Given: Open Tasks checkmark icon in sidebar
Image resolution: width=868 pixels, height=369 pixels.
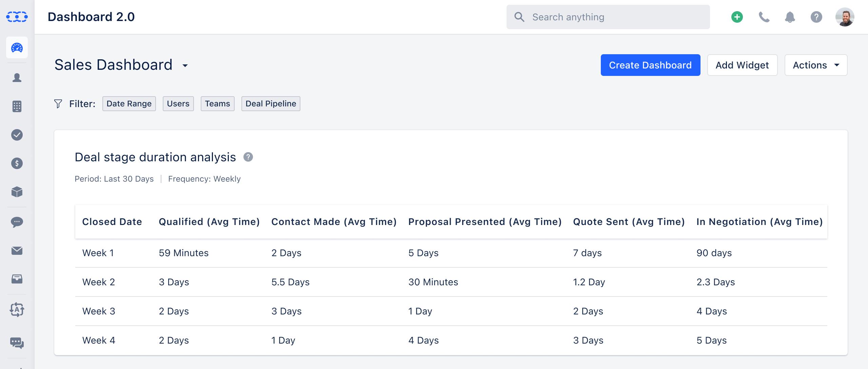Looking at the screenshot, I should (17, 135).
